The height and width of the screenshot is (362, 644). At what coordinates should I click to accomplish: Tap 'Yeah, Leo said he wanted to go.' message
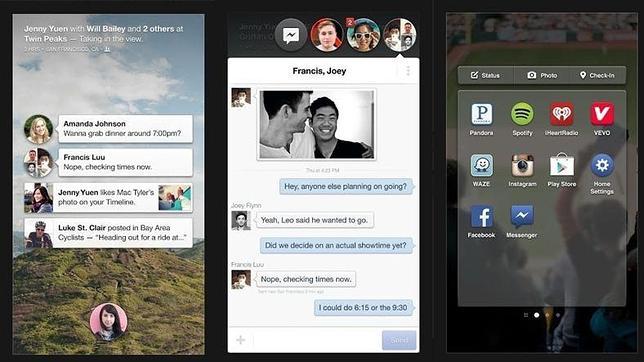tap(315, 220)
